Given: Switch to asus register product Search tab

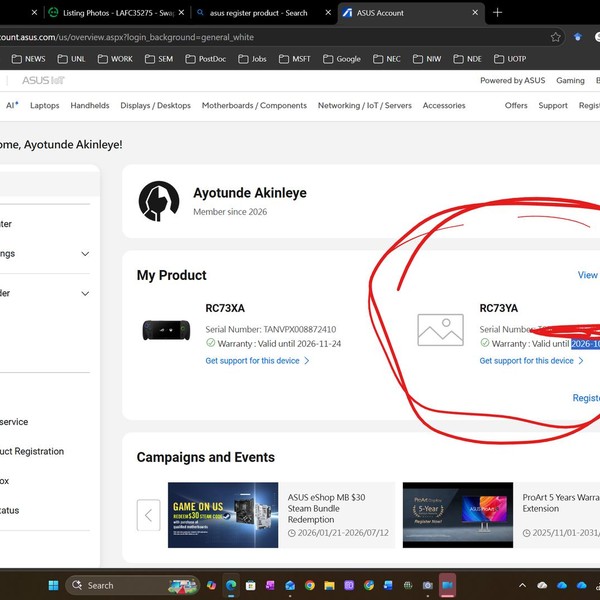Looking at the screenshot, I should 258,13.
